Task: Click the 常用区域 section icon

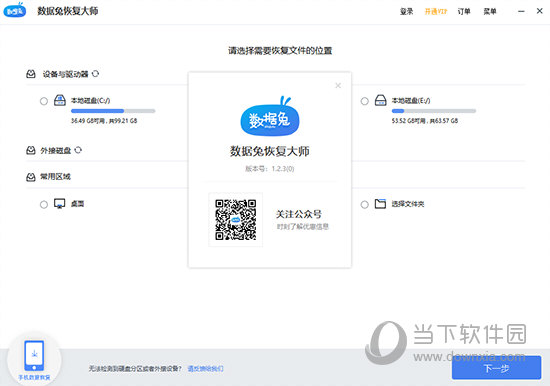Action: tap(31, 177)
